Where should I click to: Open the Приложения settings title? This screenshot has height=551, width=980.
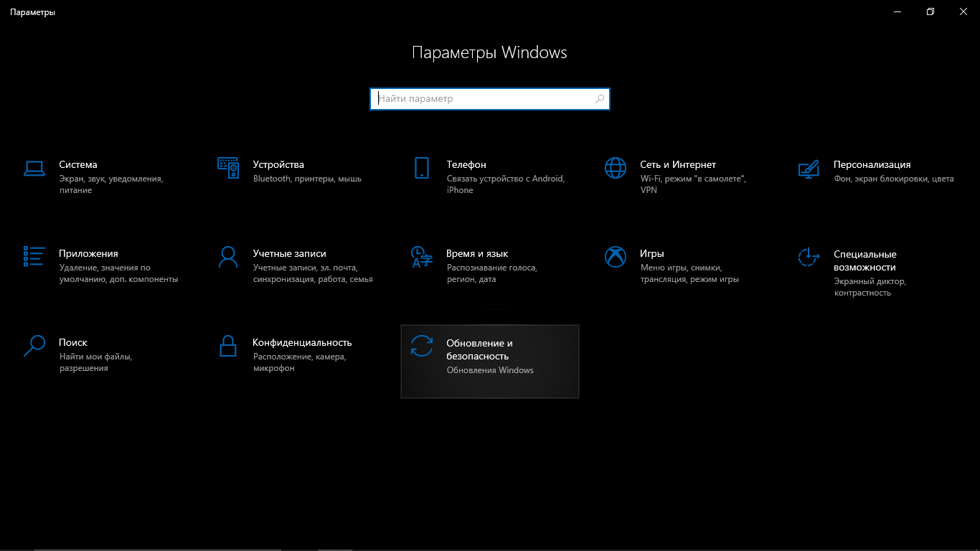click(x=89, y=253)
